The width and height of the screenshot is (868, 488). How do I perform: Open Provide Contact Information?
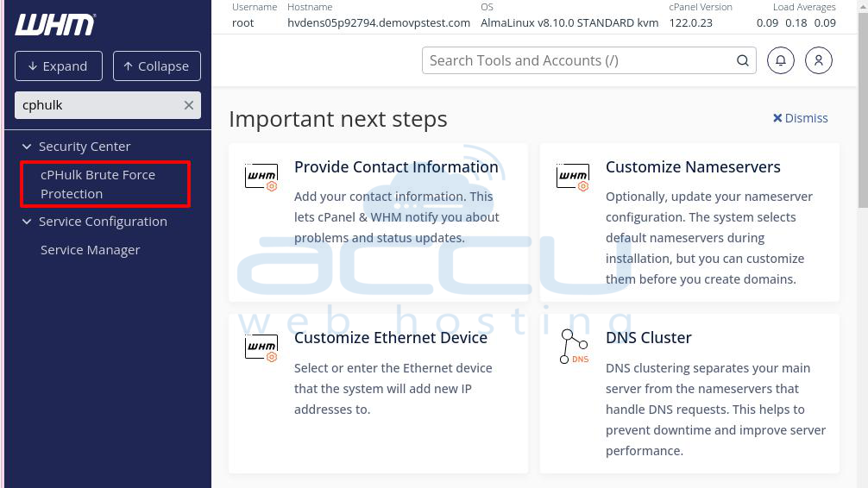(396, 167)
